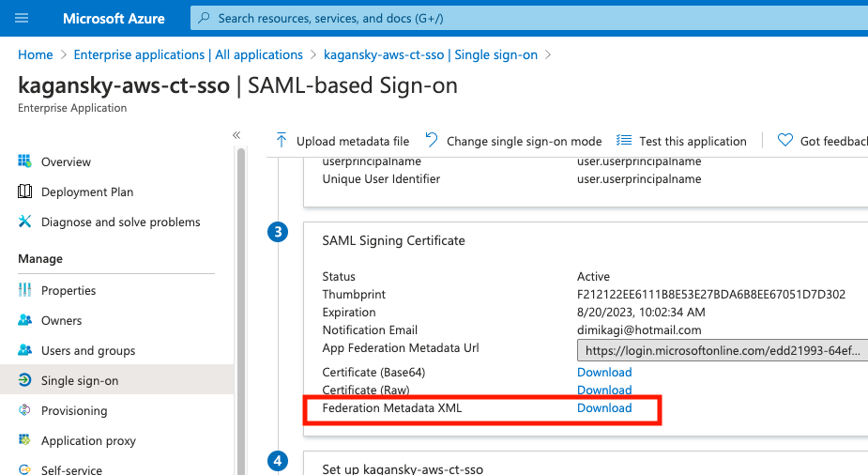Click the Active status value

click(593, 276)
